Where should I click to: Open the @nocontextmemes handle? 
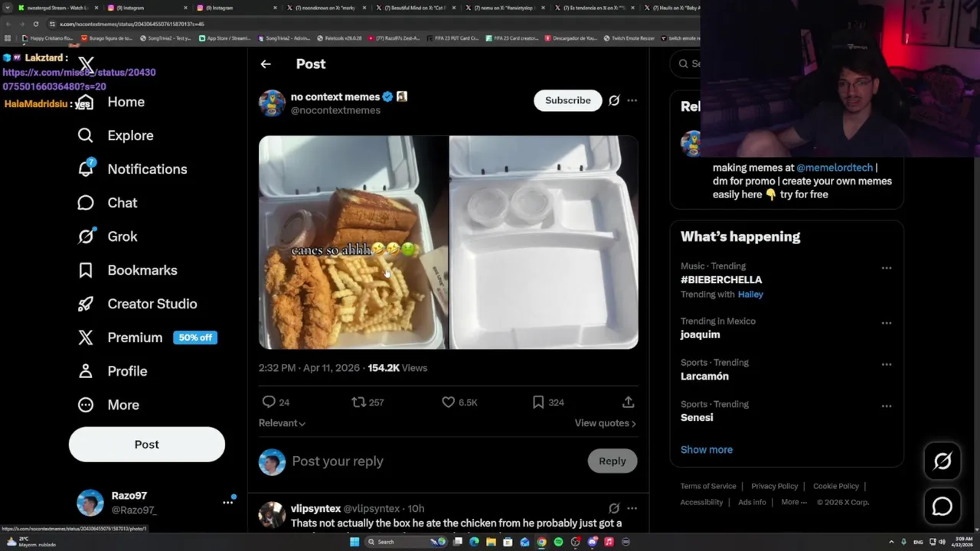click(x=335, y=110)
